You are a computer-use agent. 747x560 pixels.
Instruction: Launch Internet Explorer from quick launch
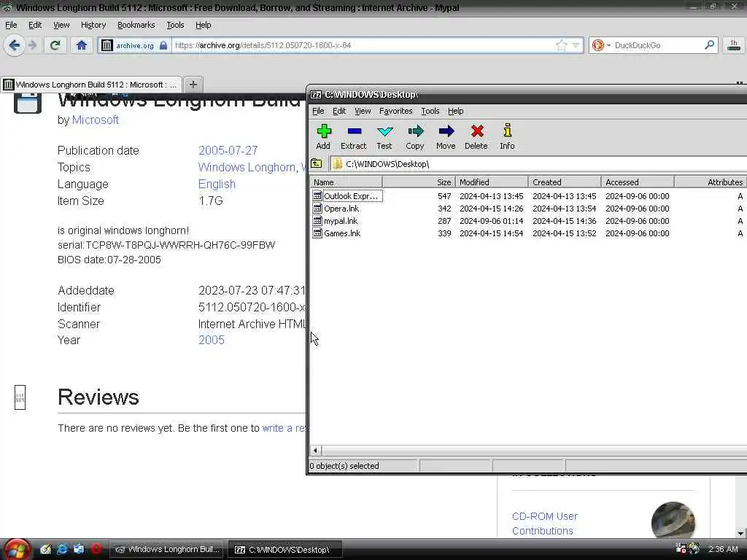pos(62,549)
